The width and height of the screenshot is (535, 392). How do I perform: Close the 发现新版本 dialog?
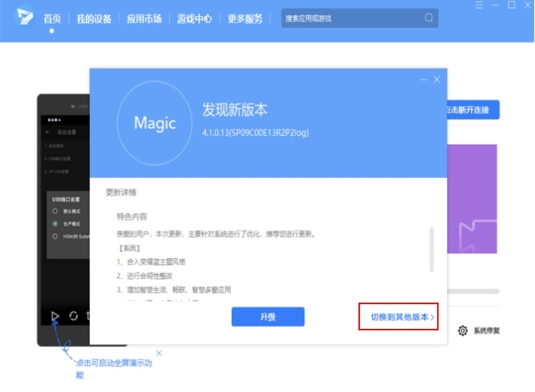[x=437, y=80]
